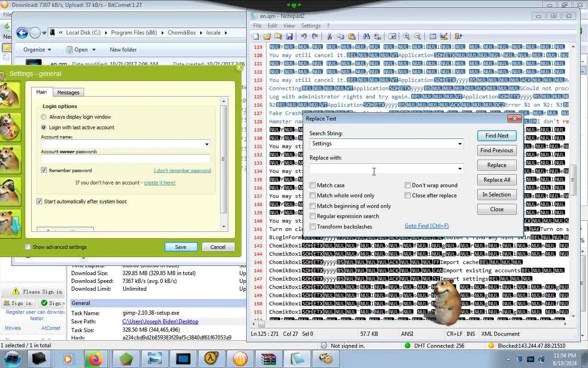Uncheck Remember password
This screenshot has height=368, width=588.
(x=44, y=170)
